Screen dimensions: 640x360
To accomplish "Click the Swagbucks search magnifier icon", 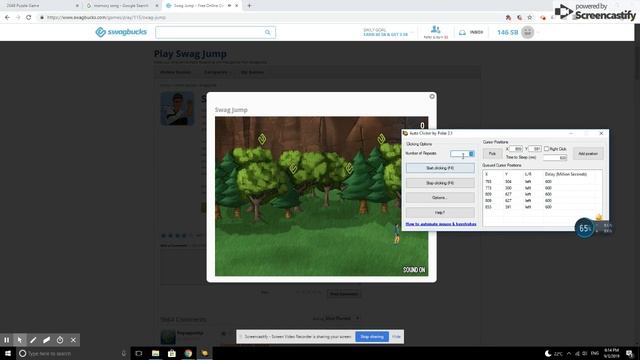I will [267, 32].
